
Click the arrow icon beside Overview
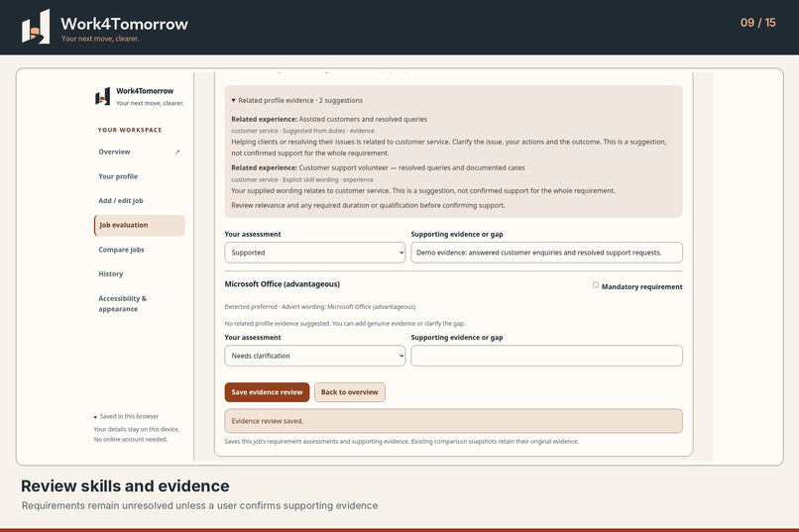pos(177,152)
